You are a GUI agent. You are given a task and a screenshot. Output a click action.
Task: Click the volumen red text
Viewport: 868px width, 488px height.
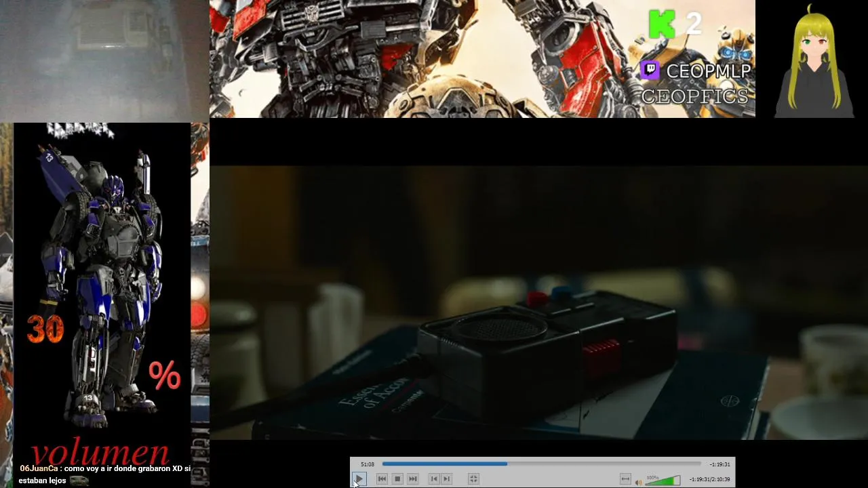[100, 453]
